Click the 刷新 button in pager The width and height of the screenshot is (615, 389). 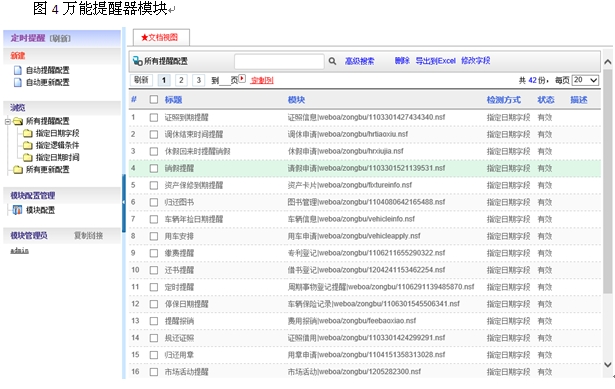[x=141, y=80]
